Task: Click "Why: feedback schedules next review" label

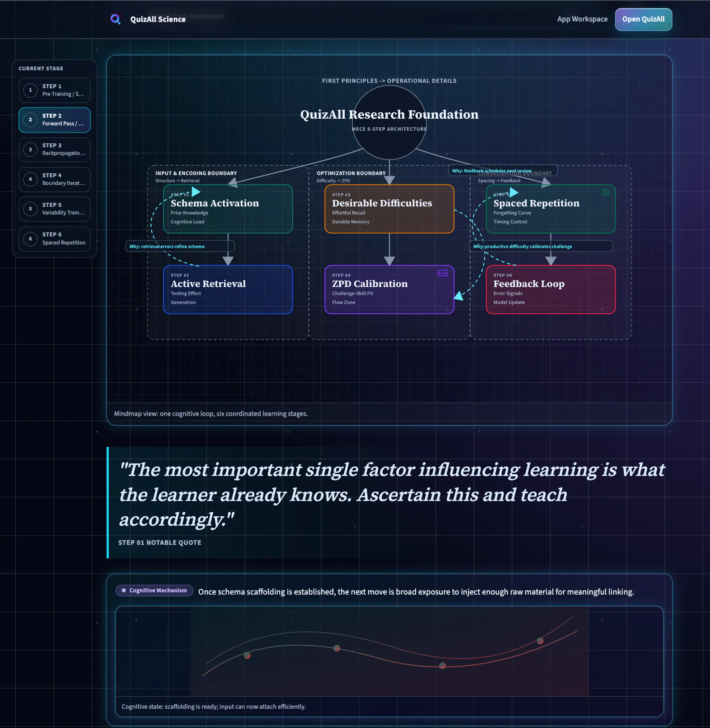Action: pyautogui.click(x=503, y=171)
